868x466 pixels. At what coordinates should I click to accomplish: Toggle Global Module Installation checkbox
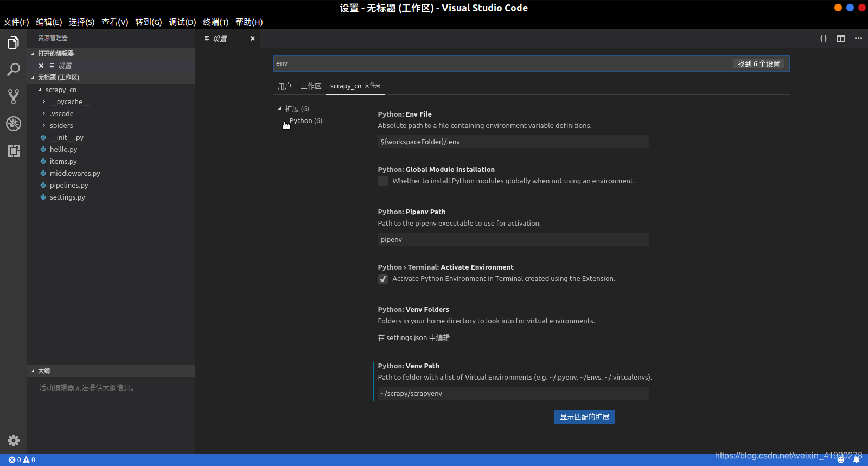coord(383,181)
